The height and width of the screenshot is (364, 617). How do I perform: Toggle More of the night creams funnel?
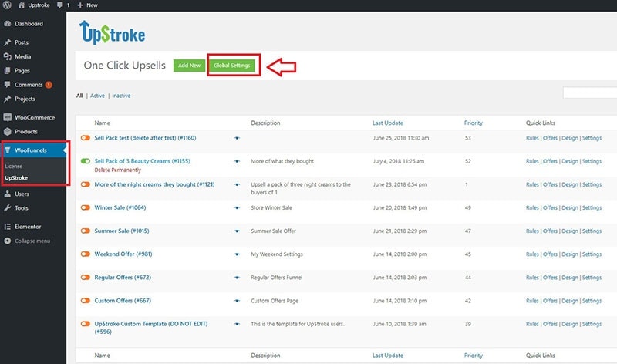click(86, 184)
